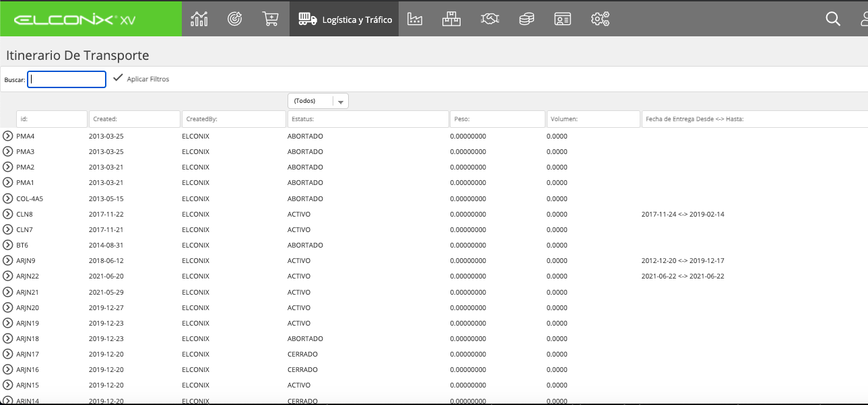Click the Estatus column filter field
Viewport: 868px width, 405px height.
pos(368,119)
